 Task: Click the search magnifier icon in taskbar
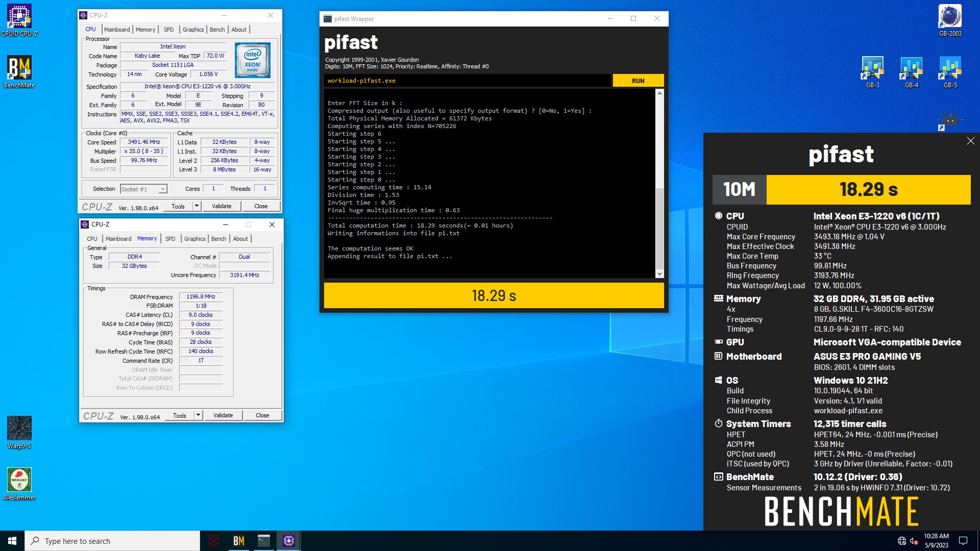coord(35,541)
